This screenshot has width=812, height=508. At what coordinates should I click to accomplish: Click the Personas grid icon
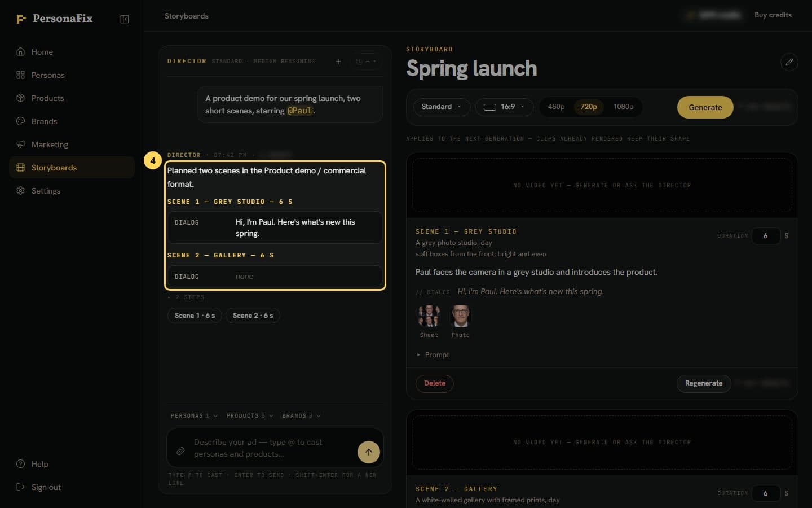pos(21,75)
